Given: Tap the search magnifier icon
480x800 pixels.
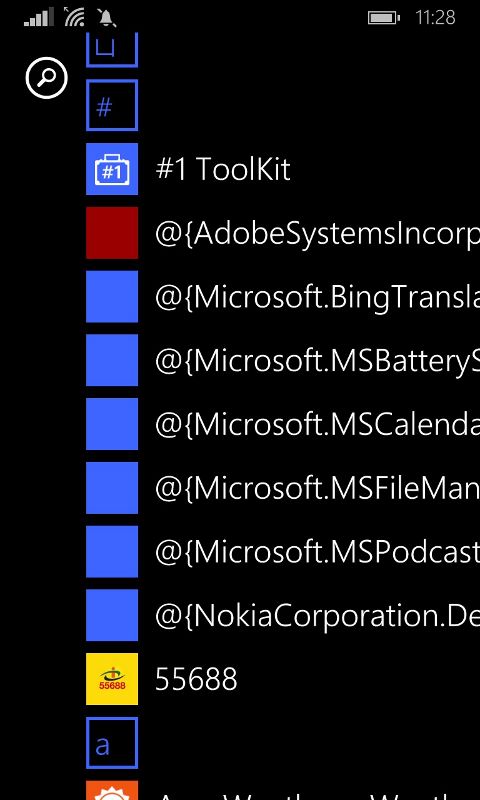Looking at the screenshot, I should pos(46,78).
